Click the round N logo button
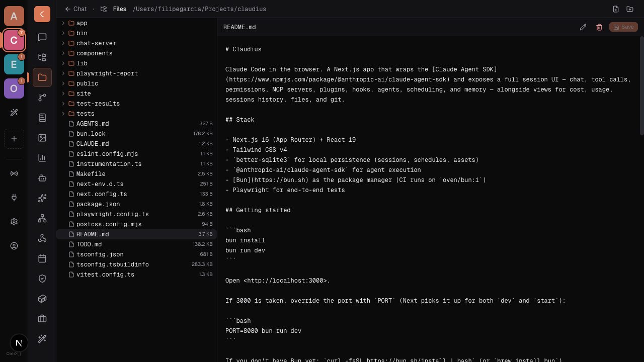 19,343
